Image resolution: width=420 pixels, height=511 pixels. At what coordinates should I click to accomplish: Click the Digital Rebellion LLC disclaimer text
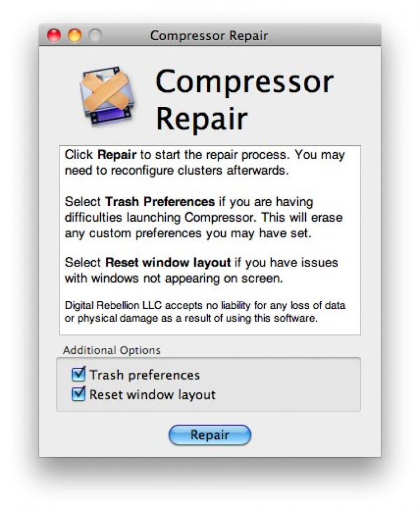click(x=205, y=306)
